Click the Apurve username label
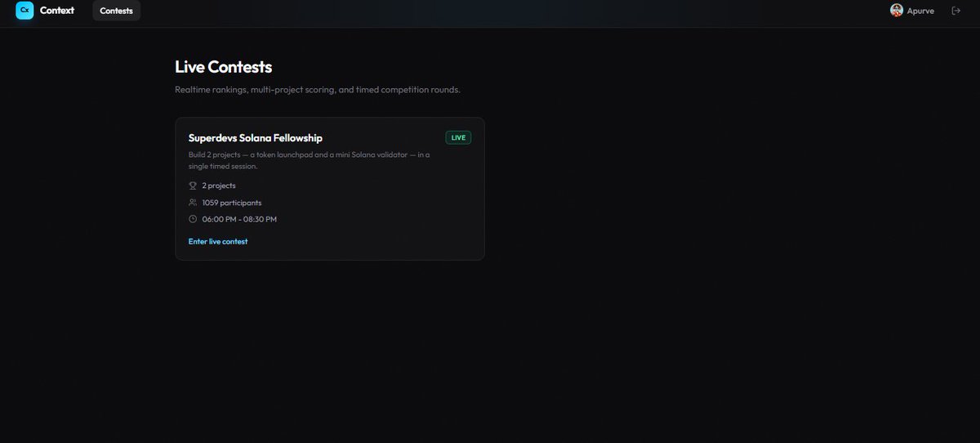980x443 pixels. click(x=920, y=11)
